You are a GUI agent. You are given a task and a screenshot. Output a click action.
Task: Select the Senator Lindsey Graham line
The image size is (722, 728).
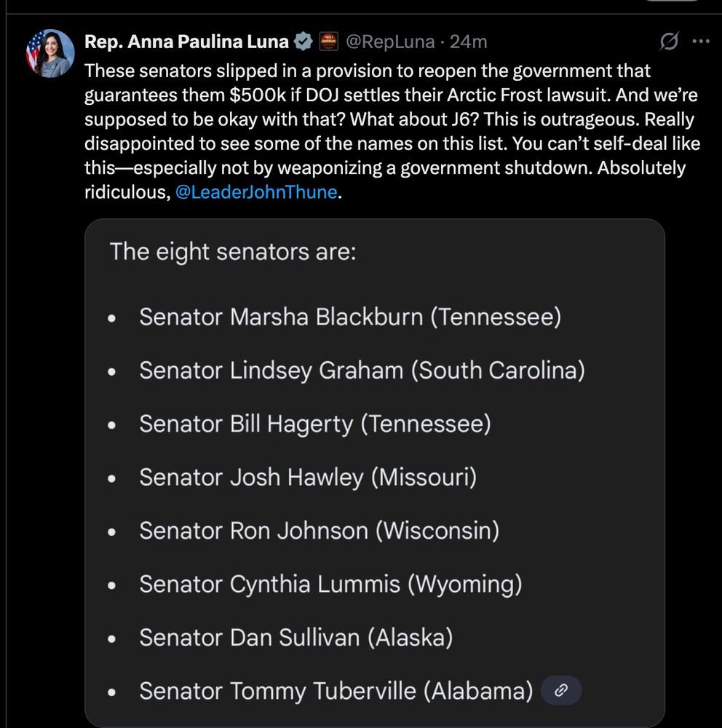tap(362, 371)
